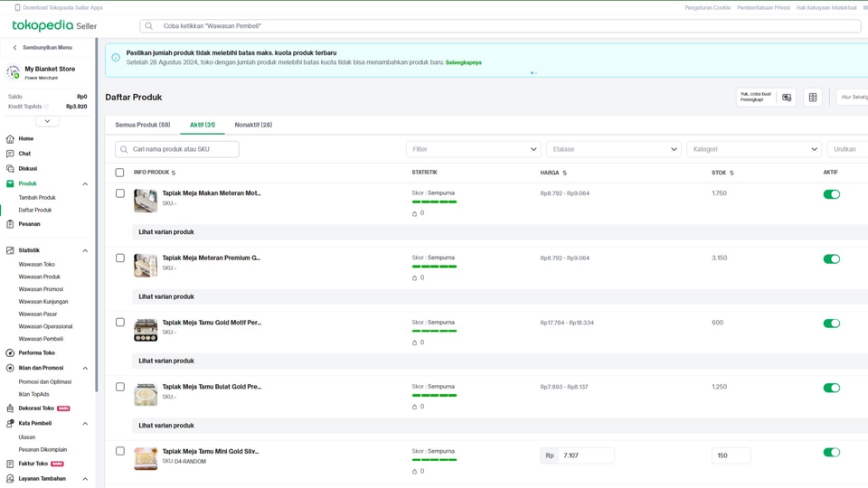868x488 pixels.
Task: Click the product name or SKU search field
Action: pos(177,149)
